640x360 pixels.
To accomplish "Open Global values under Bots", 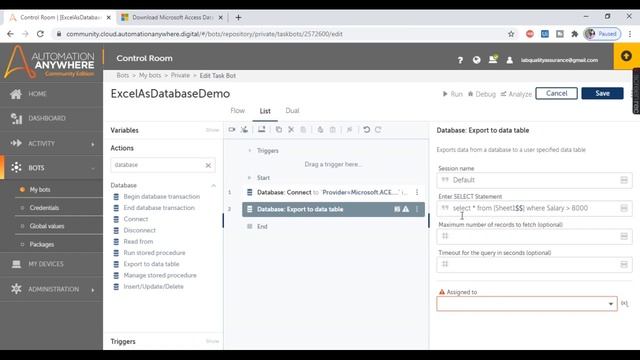I will [x=47, y=226].
